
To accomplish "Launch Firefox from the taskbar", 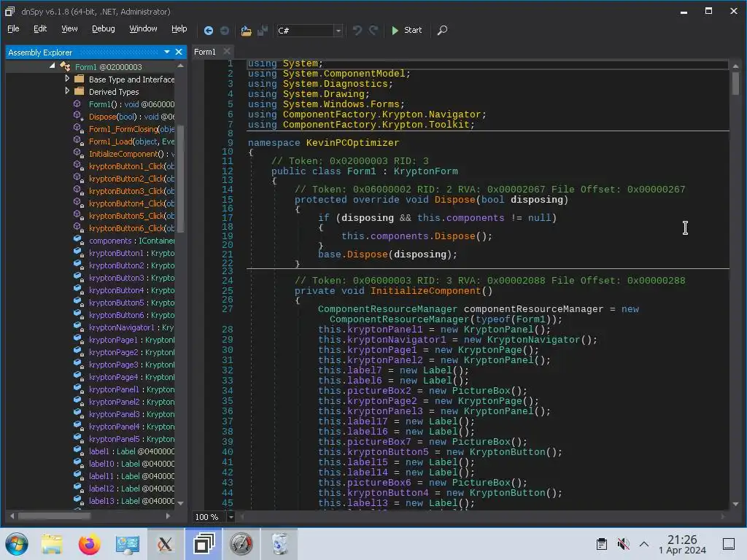I will (x=89, y=544).
